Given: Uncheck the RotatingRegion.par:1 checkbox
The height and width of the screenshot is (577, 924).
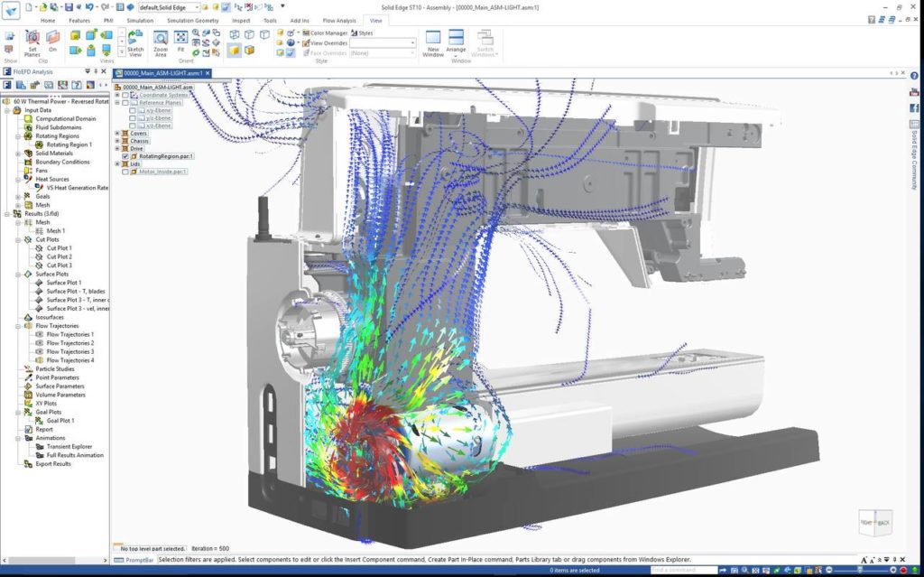Looking at the screenshot, I should pos(125,156).
